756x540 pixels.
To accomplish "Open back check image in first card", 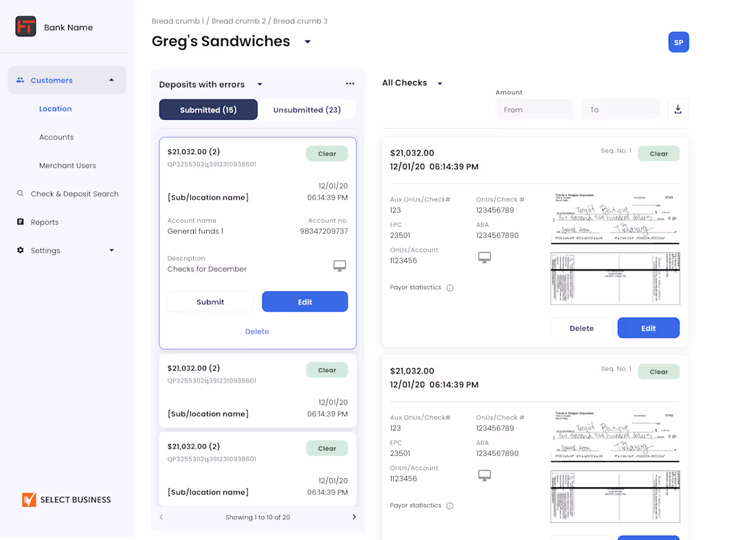I will [615, 279].
